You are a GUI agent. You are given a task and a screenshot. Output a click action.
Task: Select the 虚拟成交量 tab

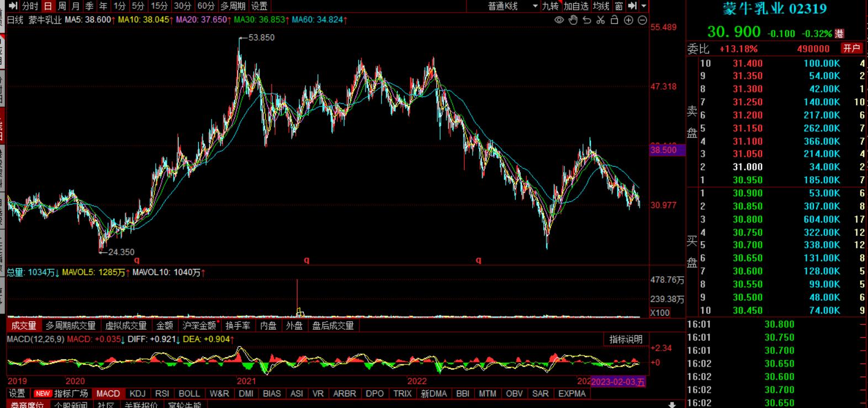click(126, 326)
